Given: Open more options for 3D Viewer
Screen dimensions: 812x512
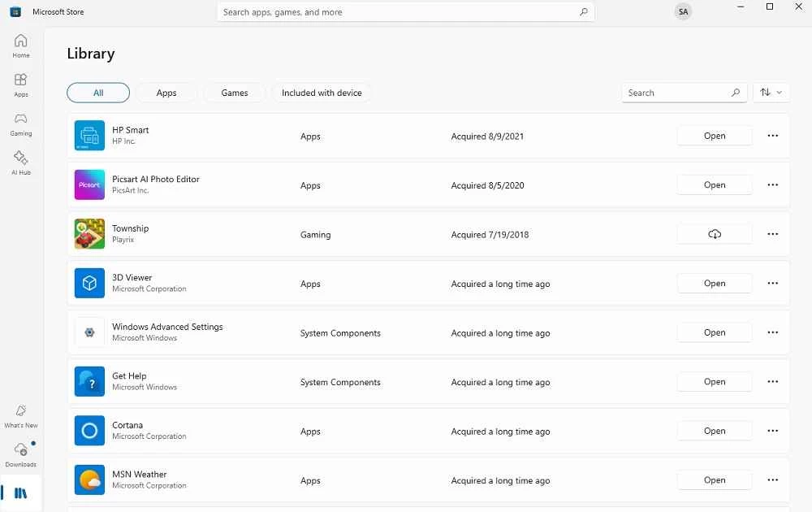Looking at the screenshot, I should point(772,284).
